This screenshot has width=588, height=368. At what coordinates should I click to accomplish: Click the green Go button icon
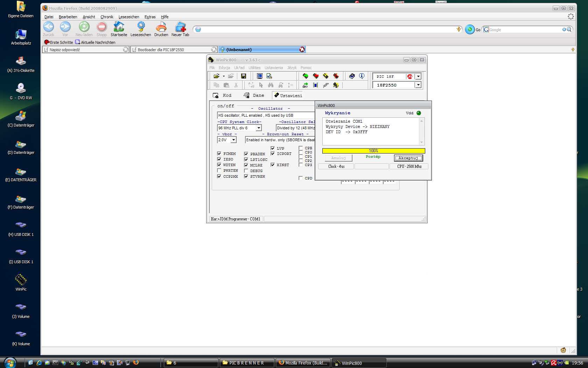[470, 29]
